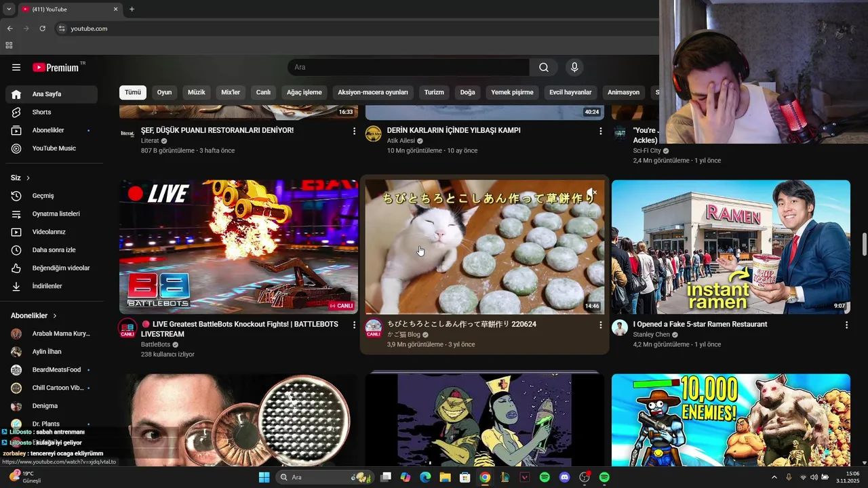Close the (411) YouTube tab

point(115,9)
